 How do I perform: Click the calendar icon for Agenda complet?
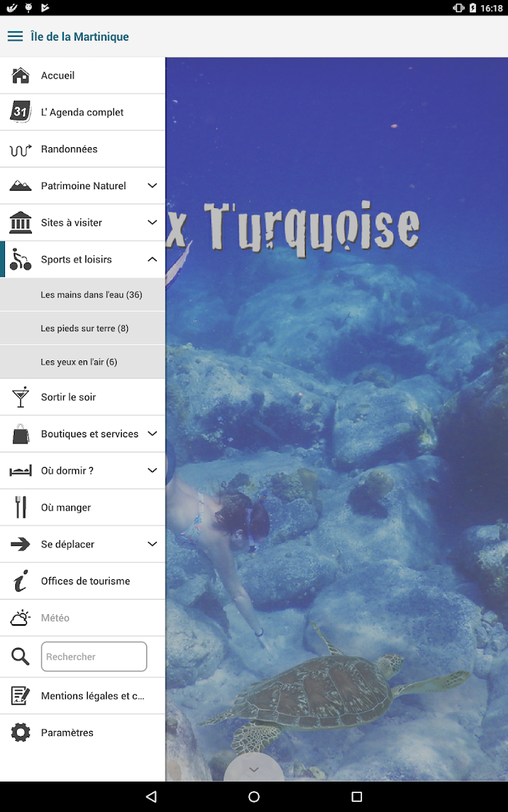click(20, 112)
